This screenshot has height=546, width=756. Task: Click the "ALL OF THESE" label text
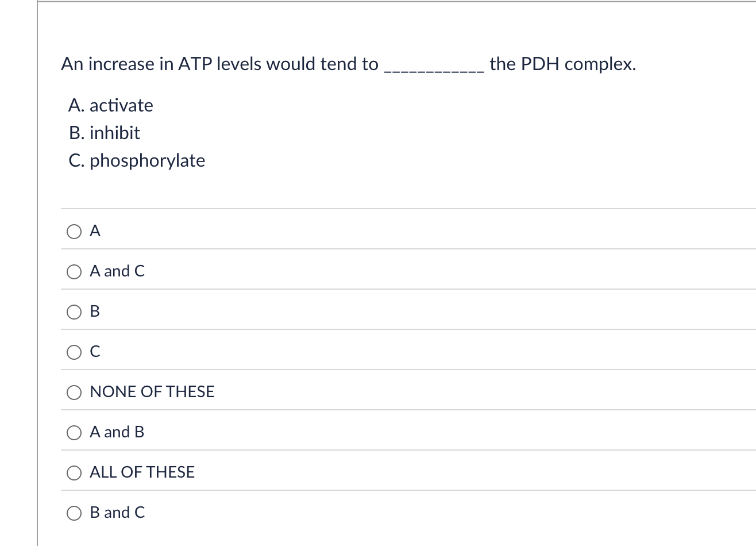(x=142, y=472)
